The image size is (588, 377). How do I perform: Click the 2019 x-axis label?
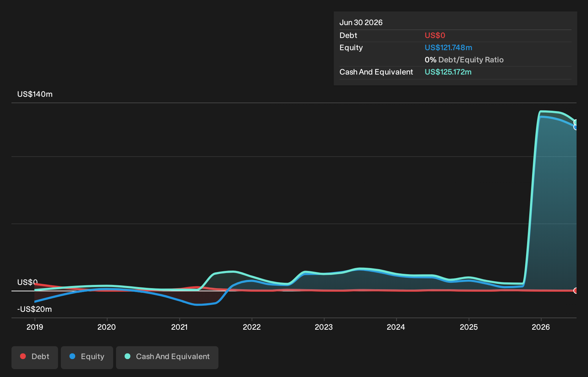[x=35, y=327]
